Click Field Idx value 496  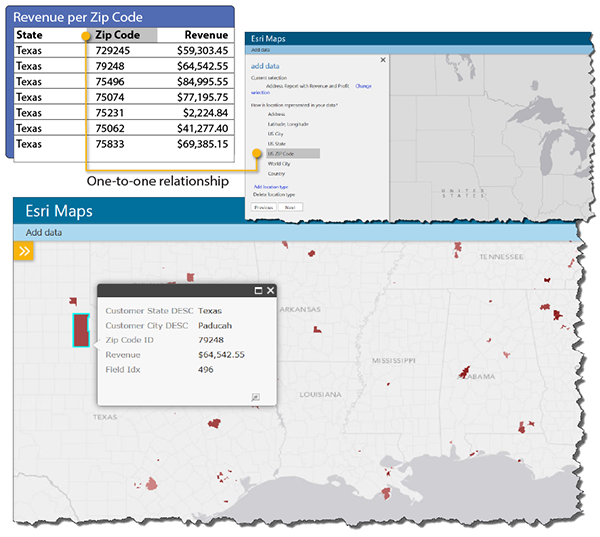coord(205,370)
